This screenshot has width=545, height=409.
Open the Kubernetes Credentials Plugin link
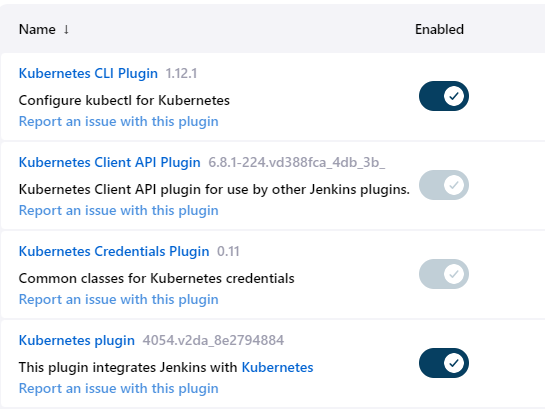(114, 251)
